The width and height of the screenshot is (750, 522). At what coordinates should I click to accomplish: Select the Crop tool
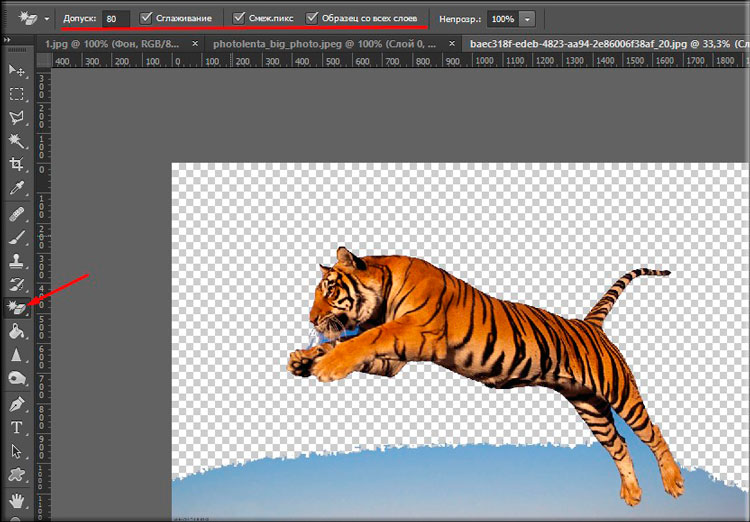(17, 164)
